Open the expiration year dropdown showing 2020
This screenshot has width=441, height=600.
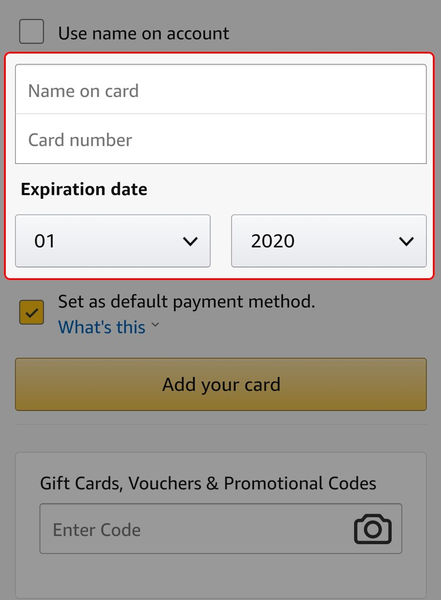[x=329, y=241]
